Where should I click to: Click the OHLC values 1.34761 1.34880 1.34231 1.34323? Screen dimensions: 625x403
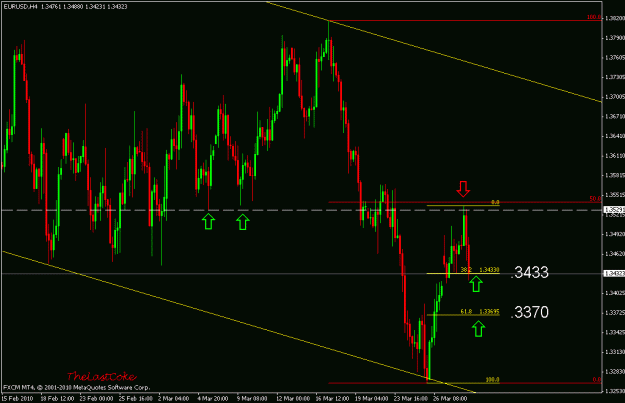click(84, 7)
